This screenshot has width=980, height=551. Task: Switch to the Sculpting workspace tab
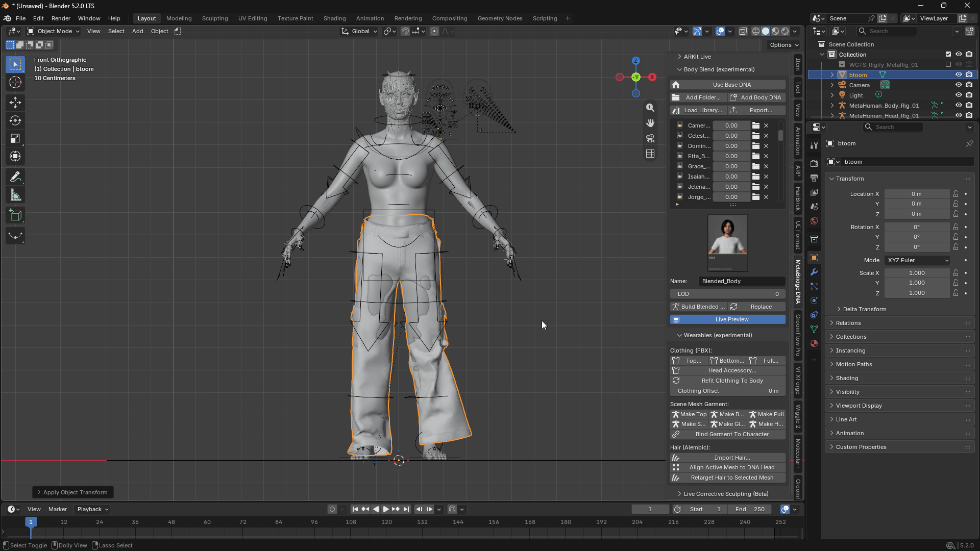click(215, 18)
